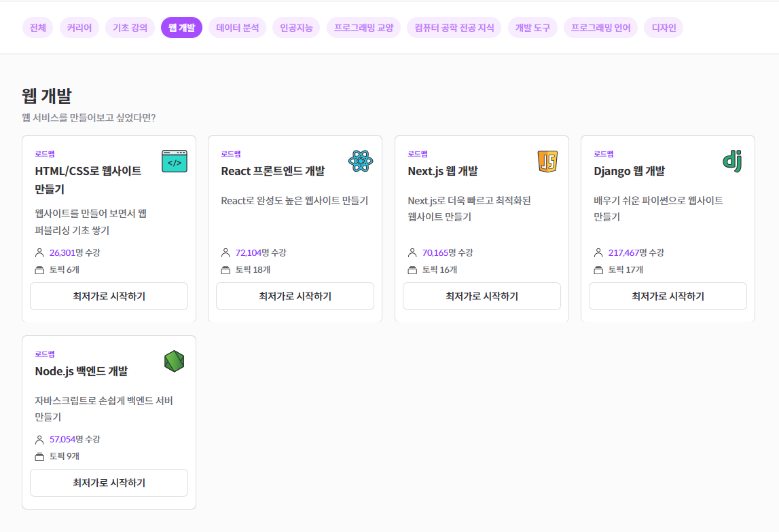Select the active 웹 개발 tab

(x=182, y=28)
